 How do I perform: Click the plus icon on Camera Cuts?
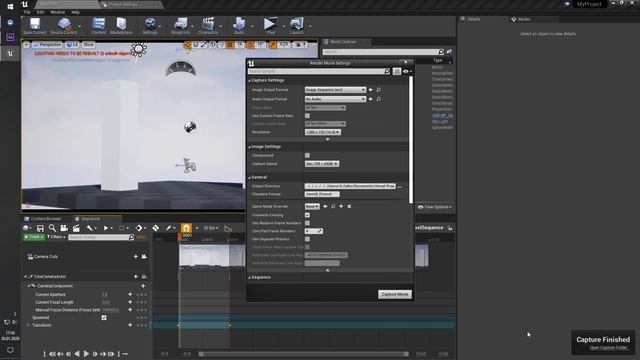pos(136,256)
